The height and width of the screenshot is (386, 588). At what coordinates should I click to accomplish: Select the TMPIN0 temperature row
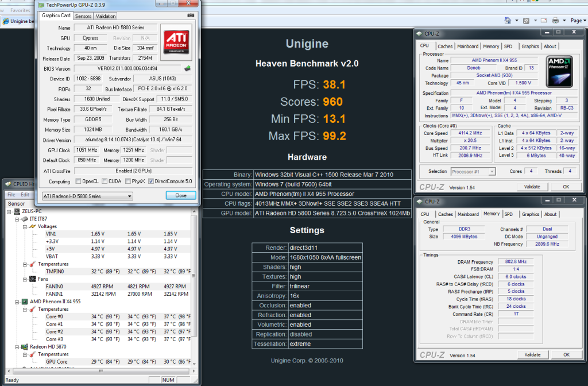point(118,272)
